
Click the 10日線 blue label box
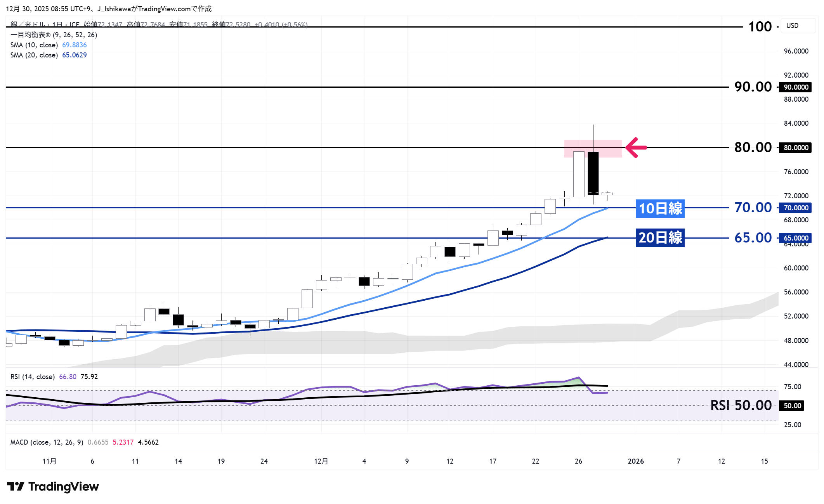660,208
